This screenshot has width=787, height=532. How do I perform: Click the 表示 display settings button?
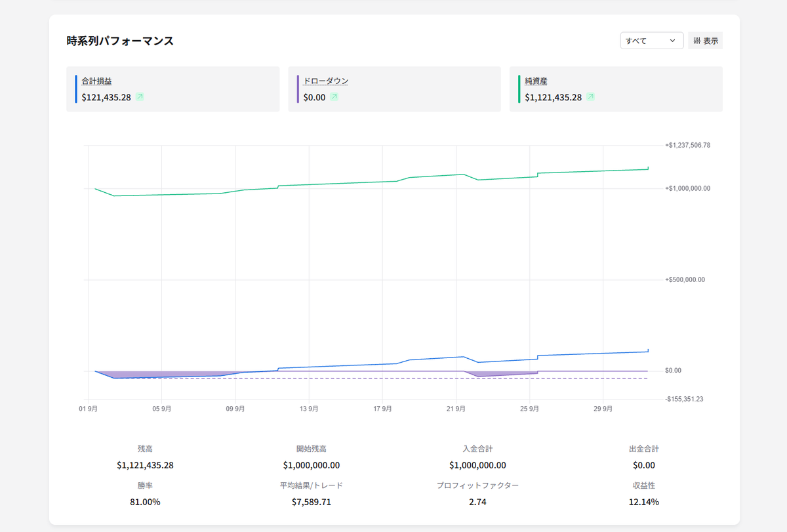coord(706,41)
